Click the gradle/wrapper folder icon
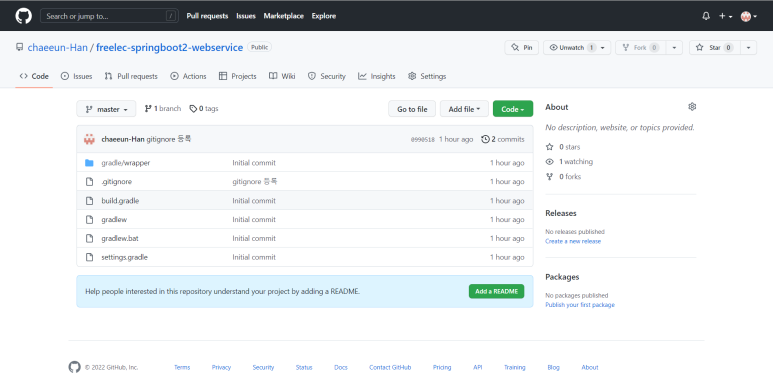 pyautogui.click(x=89, y=163)
